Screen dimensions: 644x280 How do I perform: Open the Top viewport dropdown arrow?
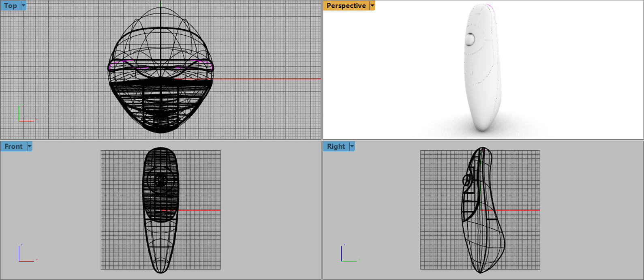coord(24,6)
